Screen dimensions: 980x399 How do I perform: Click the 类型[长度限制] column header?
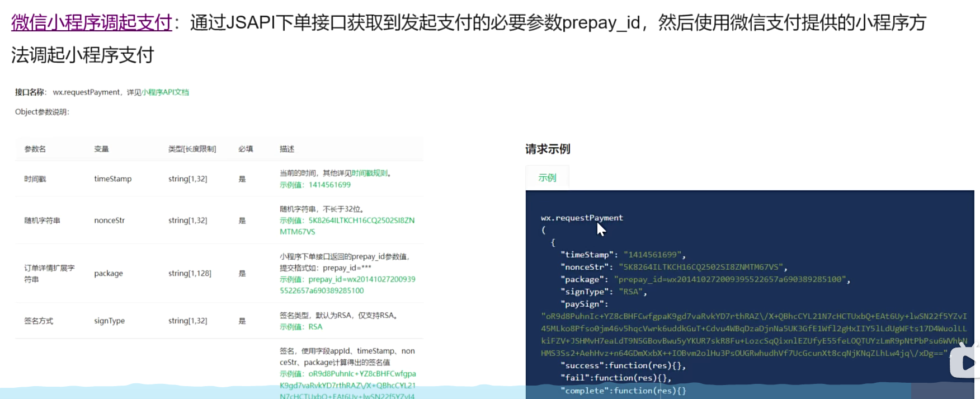click(x=192, y=149)
